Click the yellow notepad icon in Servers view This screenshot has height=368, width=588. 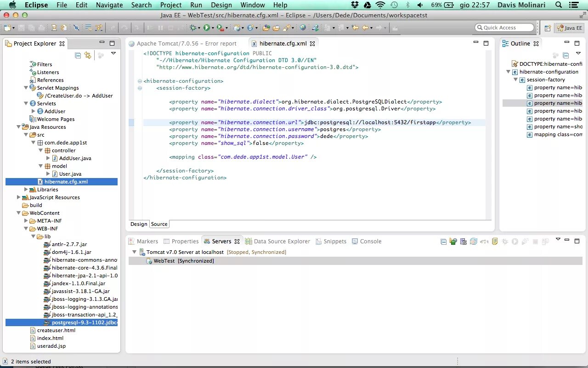click(x=495, y=241)
